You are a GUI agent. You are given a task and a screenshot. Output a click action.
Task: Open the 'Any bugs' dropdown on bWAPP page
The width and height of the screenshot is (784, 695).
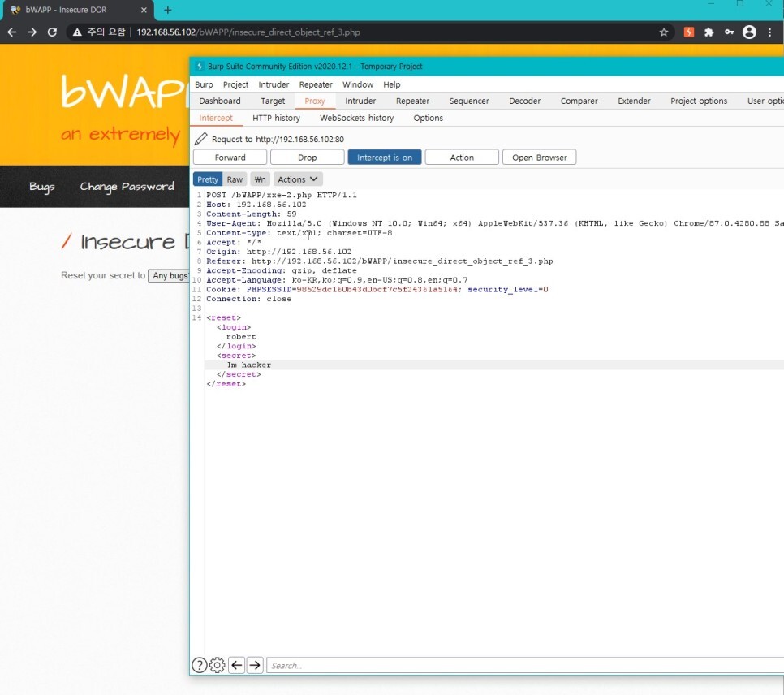169,276
